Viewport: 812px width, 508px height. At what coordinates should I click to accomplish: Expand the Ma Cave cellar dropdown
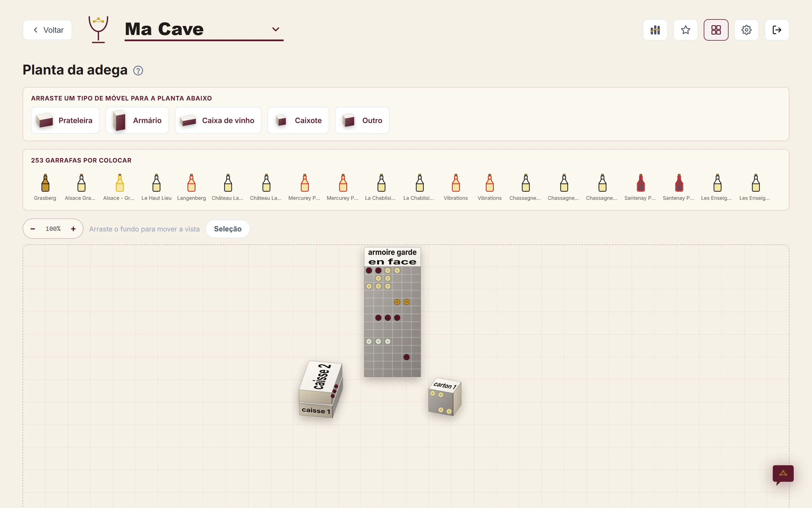[275, 29]
